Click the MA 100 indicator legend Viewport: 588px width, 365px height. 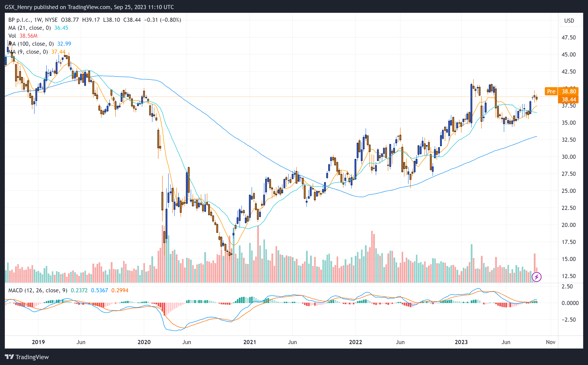31,44
